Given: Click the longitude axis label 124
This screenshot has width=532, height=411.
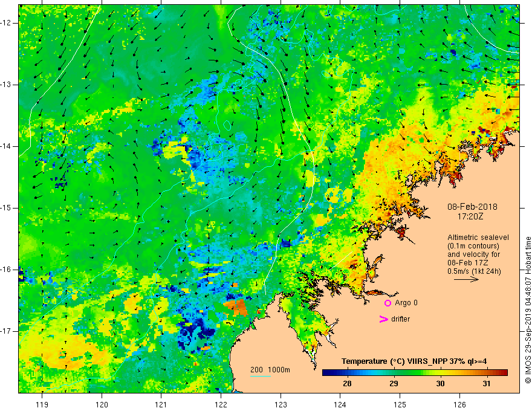Looking at the screenshot, I should 340,404.
